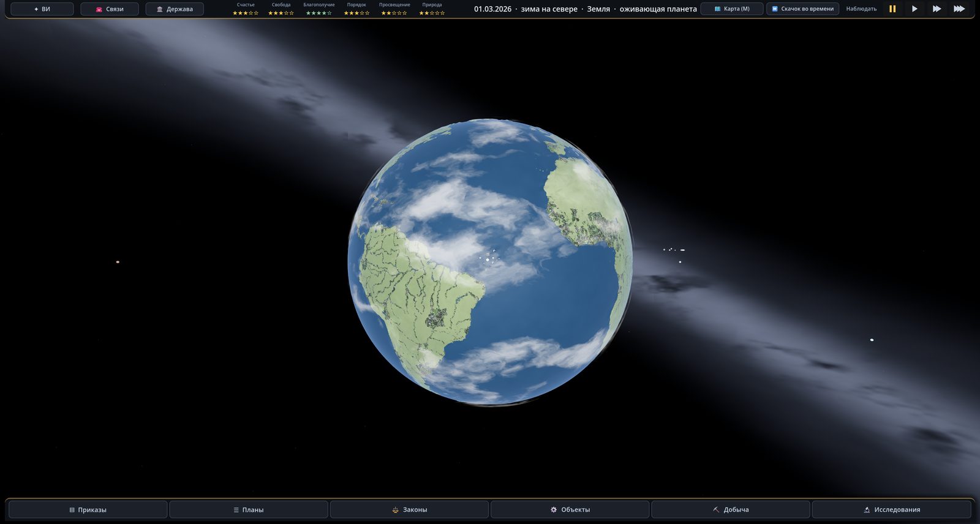
Task: Play at normal speed
Action: tap(914, 9)
